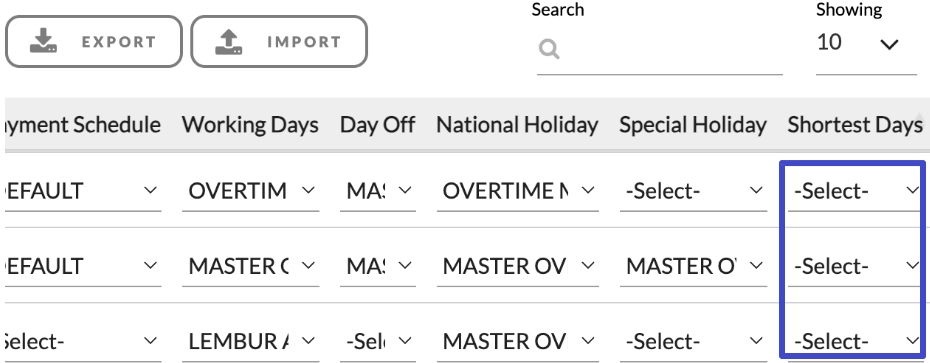
Task: Open first row Payment Schedule DEFAULT dropdown
Action: tap(81, 191)
